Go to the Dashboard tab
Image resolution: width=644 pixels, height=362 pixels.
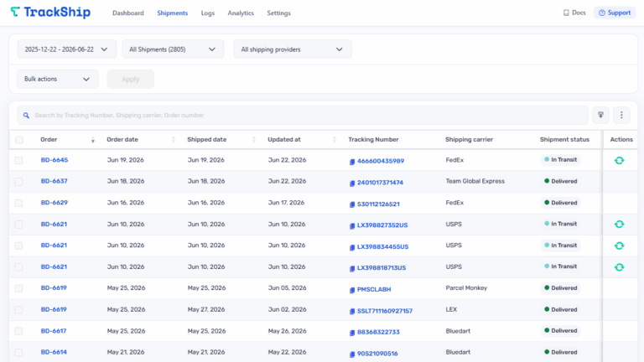pos(128,13)
